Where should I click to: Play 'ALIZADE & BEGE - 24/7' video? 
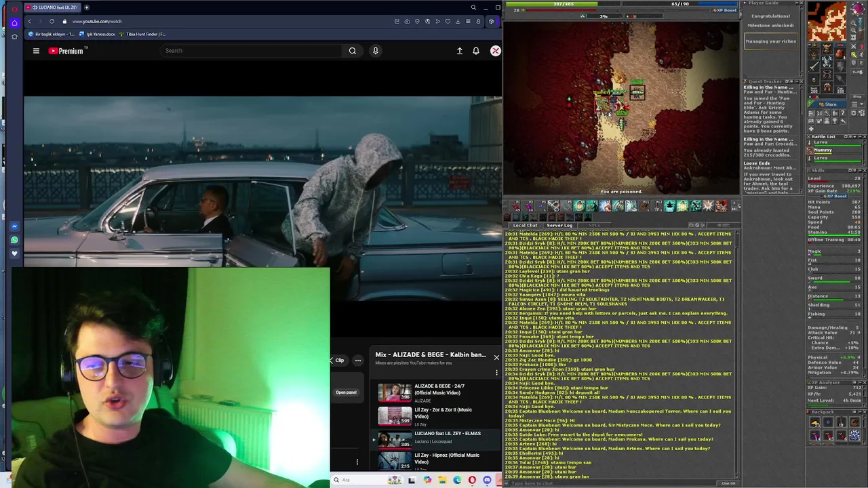[434, 392]
